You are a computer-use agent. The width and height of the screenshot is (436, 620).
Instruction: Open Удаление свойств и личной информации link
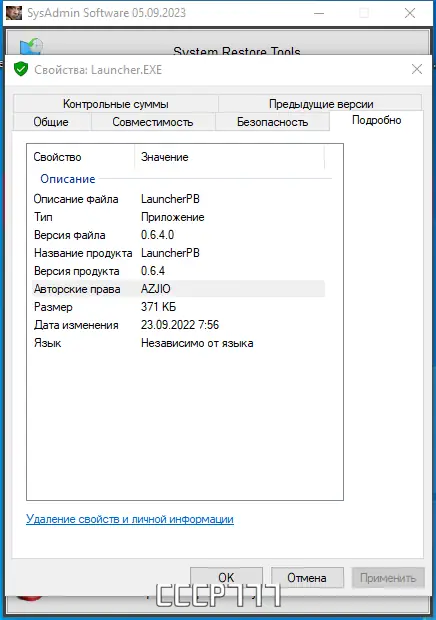point(130,519)
